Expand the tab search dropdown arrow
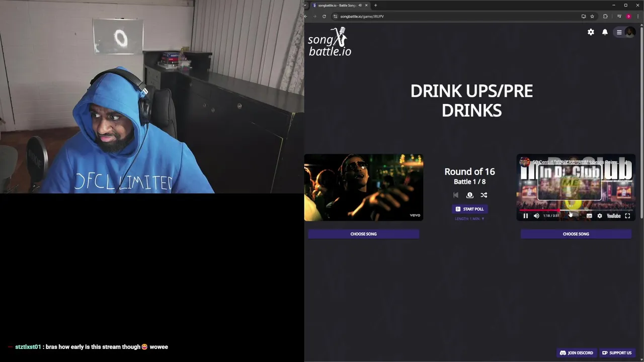Screen dimensions: 644x362 point(306,5)
